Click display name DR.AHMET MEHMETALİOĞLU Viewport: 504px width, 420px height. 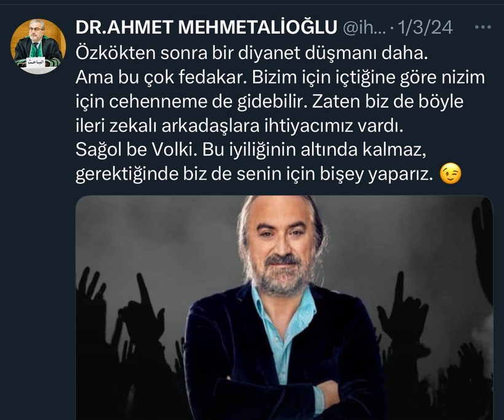tap(207, 27)
